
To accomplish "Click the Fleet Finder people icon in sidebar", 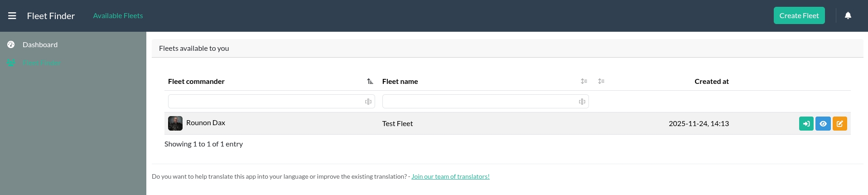I will point(11,63).
